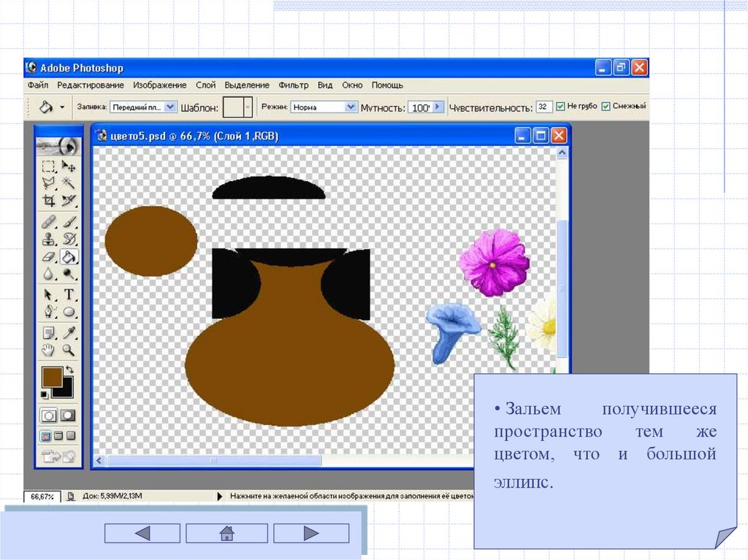This screenshot has height=560, width=748.
Task: Go to next slide with right arrow button
Action: [x=311, y=534]
